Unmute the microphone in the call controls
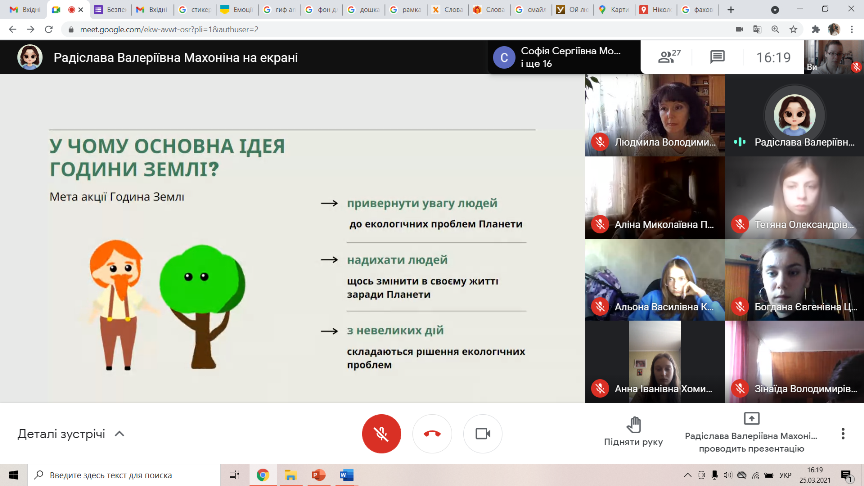 (x=381, y=434)
